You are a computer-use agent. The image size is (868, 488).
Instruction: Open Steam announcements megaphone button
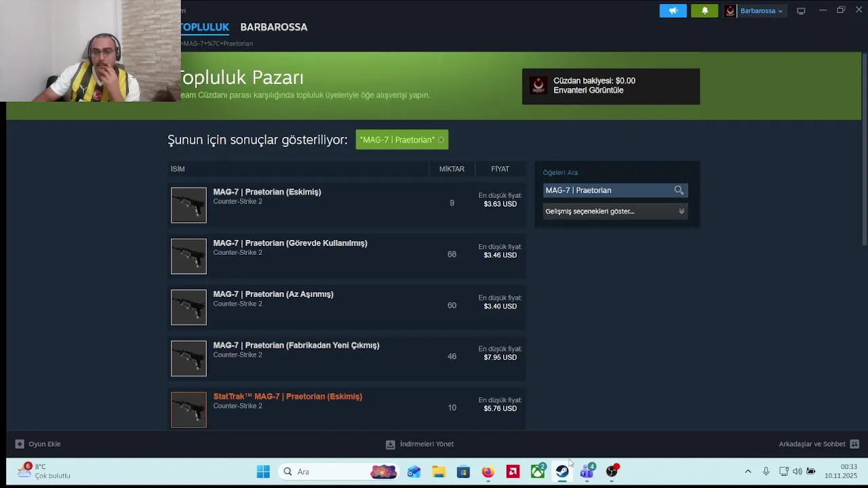pyautogui.click(x=673, y=11)
